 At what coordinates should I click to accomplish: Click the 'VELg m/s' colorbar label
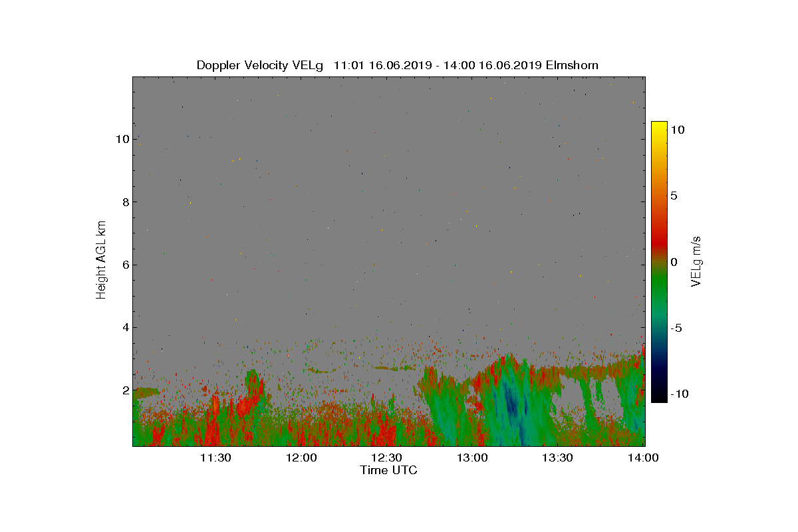click(696, 261)
